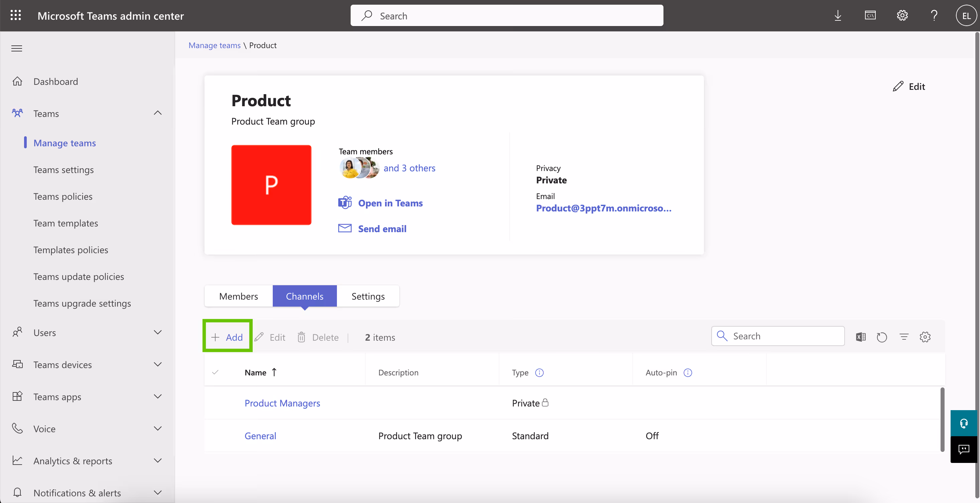This screenshot has width=980, height=503.
Task: Expand the Voice navigation section
Action: click(157, 429)
